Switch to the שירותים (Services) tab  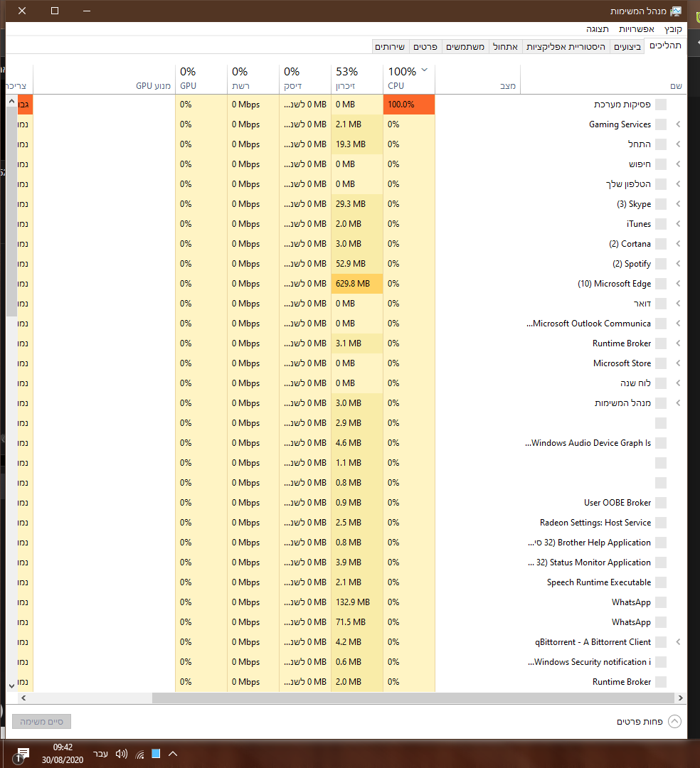[x=390, y=46]
